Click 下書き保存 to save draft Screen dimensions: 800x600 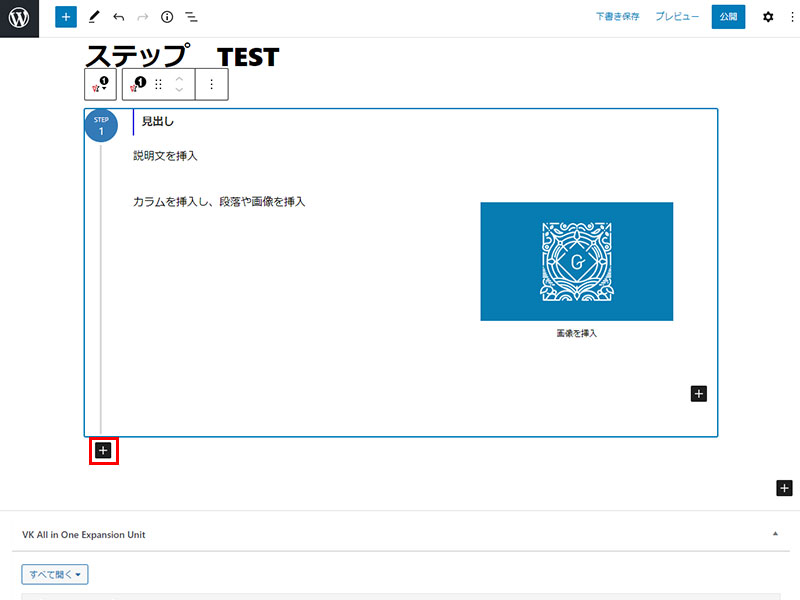point(617,17)
